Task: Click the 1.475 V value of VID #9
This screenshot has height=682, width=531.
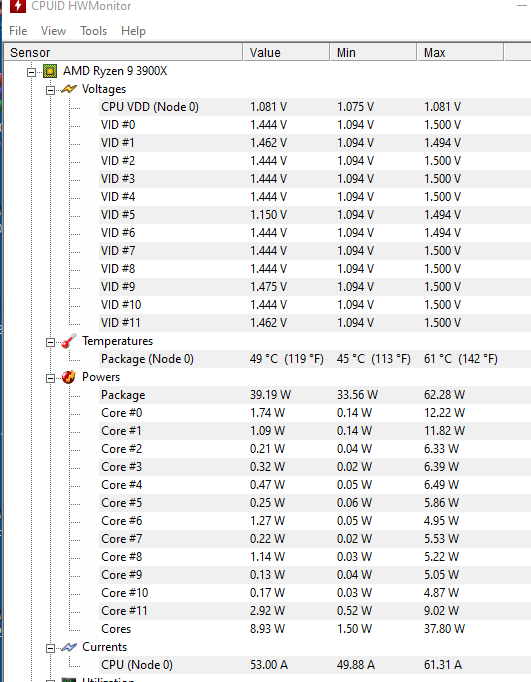Action: coord(268,287)
